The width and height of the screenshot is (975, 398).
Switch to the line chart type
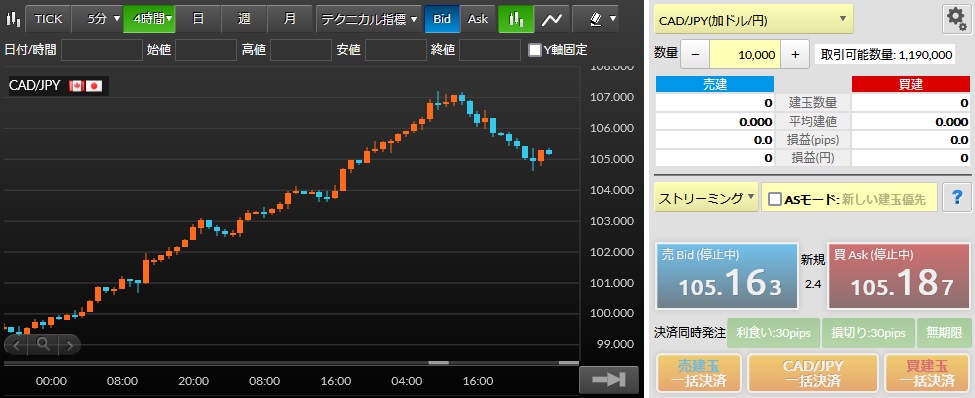pyautogui.click(x=551, y=19)
